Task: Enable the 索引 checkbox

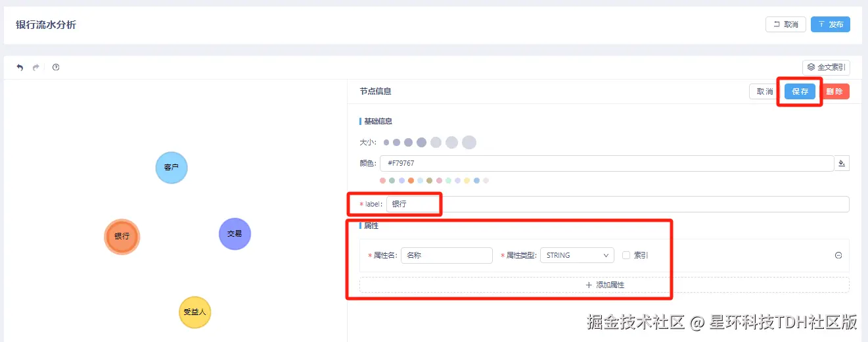Action: click(x=626, y=255)
